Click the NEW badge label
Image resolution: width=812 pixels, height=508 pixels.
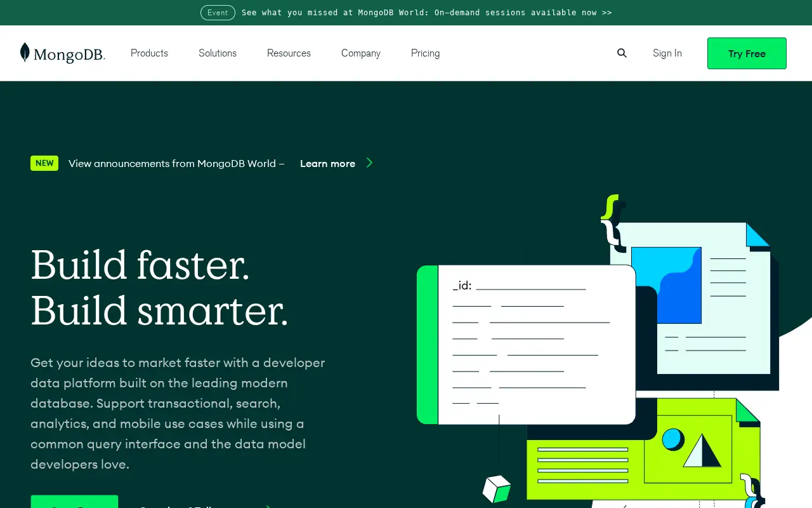click(x=44, y=163)
